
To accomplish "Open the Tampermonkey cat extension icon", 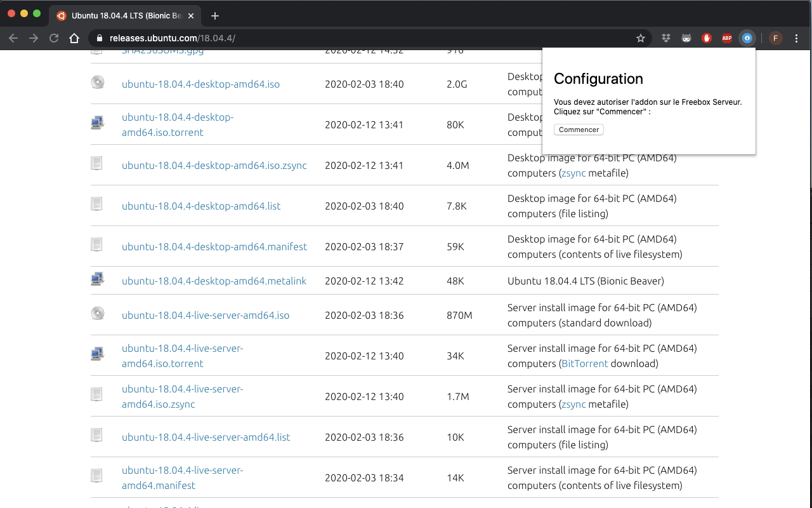I will tap(686, 38).
